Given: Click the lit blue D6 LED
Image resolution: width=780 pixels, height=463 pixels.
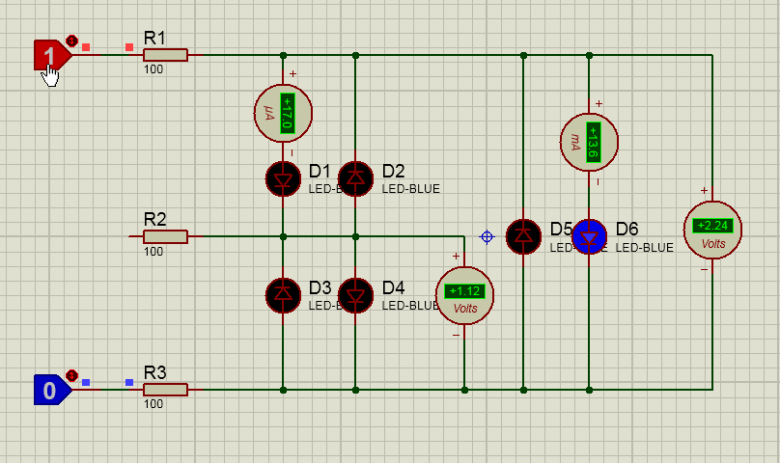Looking at the screenshot, I should point(589,236).
